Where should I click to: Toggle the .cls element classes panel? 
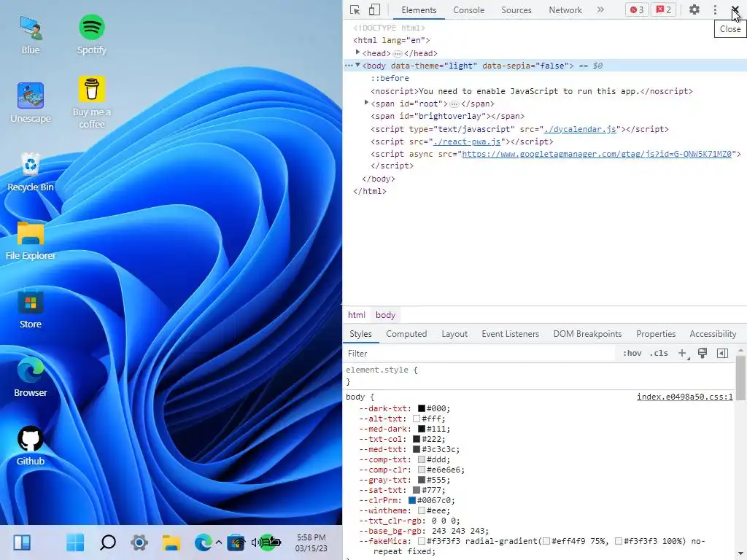(659, 354)
